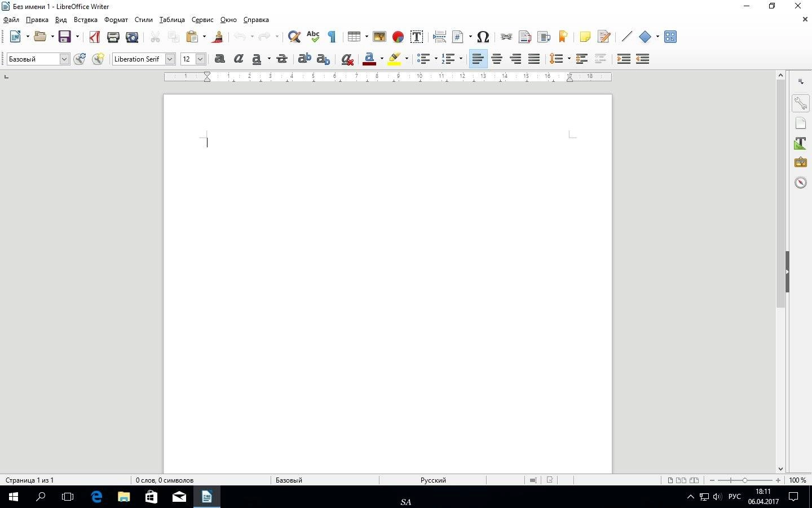Toggle italic text

(239, 59)
